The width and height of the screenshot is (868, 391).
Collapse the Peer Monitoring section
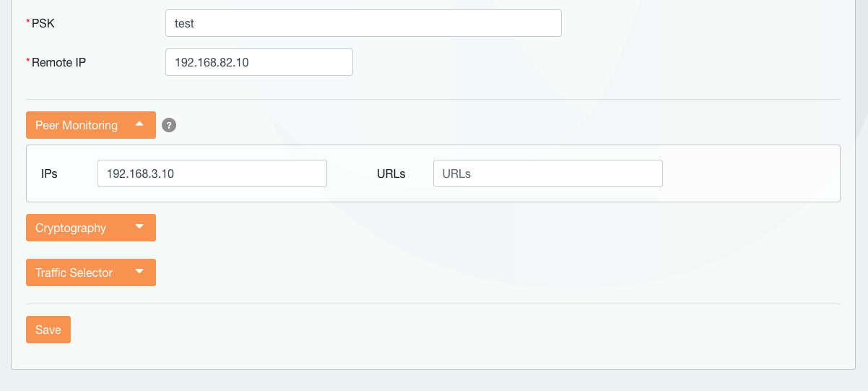pos(90,125)
